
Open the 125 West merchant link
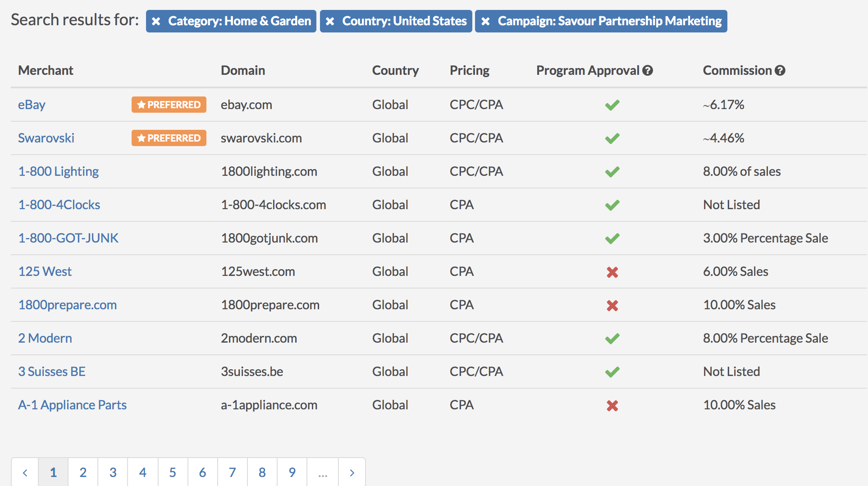click(45, 271)
